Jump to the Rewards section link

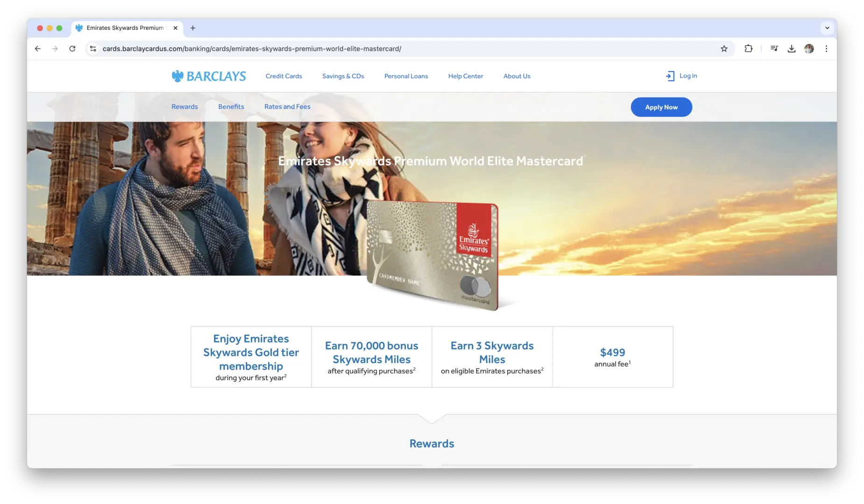[x=184, y=106]
